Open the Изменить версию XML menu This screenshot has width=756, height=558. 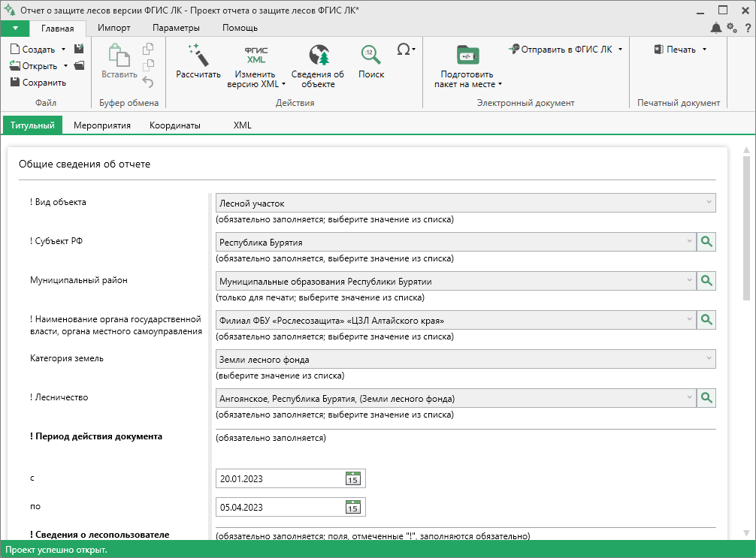click(x=256, y=67)
